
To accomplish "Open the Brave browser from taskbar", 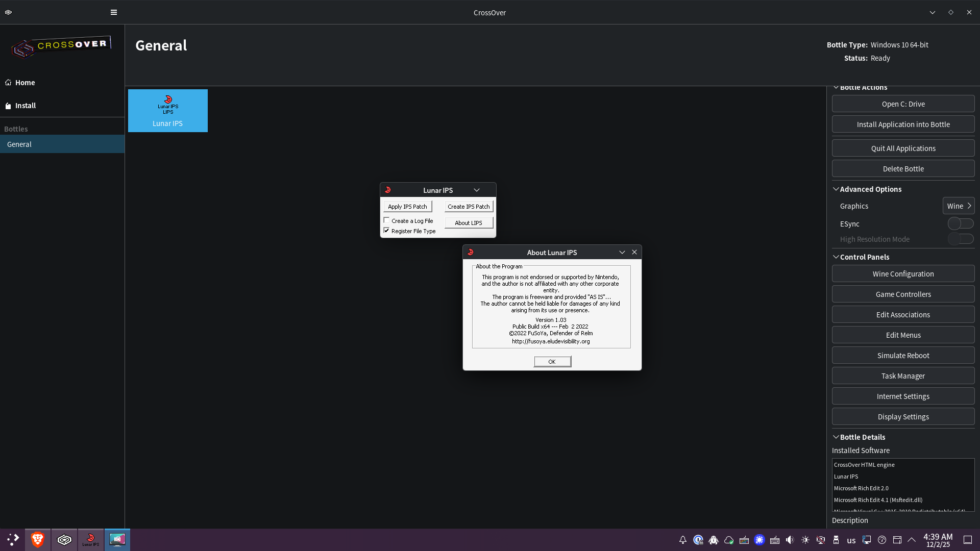I will [x=38, y=540].
